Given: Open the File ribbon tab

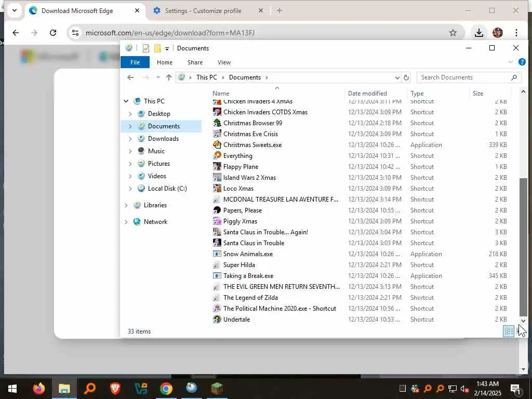Looking at the screenshot, I should tap(135, 62).
